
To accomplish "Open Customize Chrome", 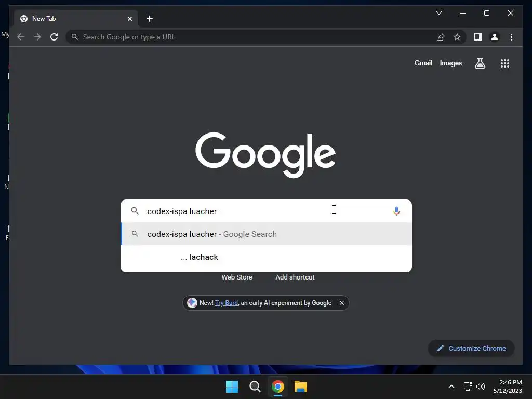I will 471,349.
